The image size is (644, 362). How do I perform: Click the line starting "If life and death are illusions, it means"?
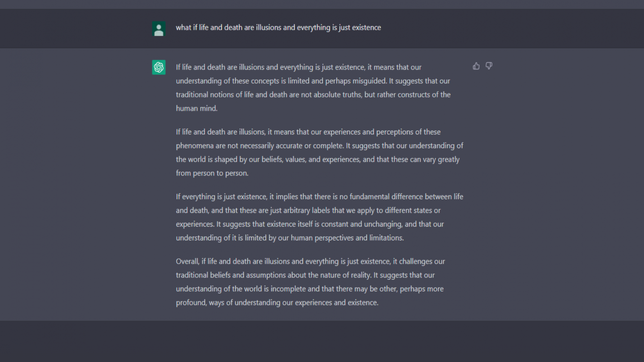(308, 132)
